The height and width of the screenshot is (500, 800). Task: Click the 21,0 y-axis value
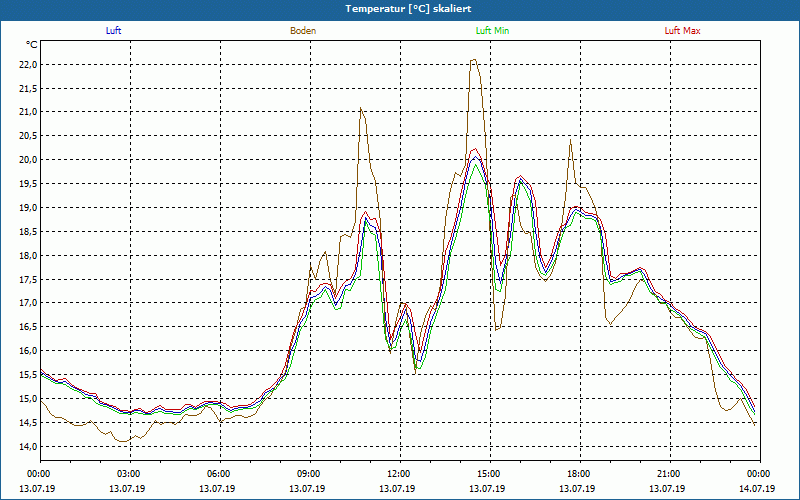click(x=28, y=112)
